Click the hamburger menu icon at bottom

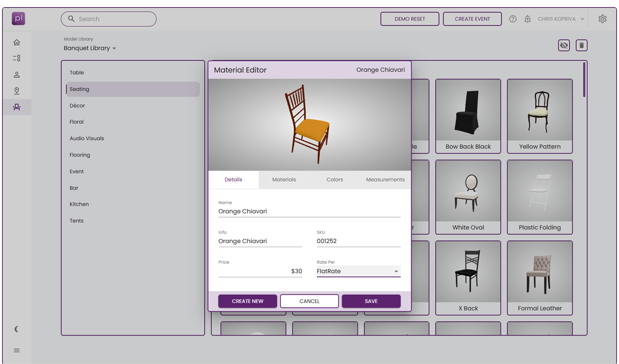click(17, 350)
